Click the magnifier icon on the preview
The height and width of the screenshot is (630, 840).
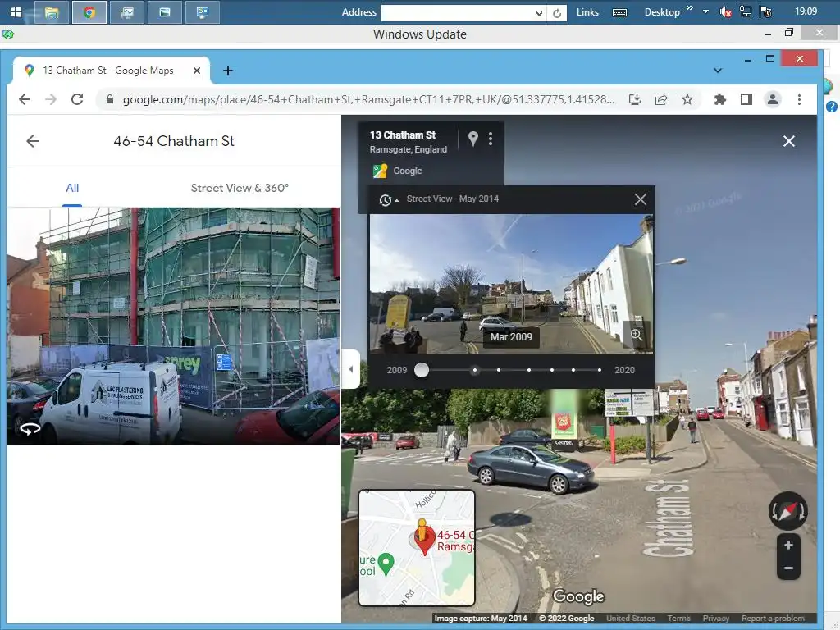(x=637, y=335)
